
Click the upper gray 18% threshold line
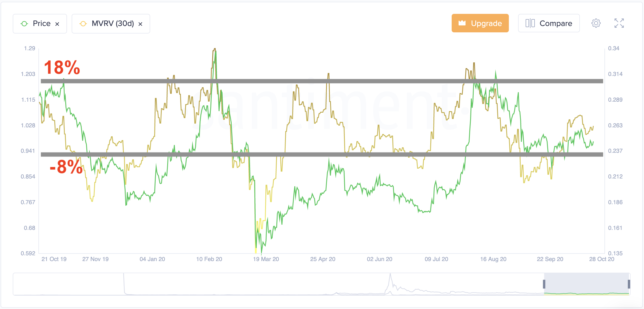tap(322, 81)
